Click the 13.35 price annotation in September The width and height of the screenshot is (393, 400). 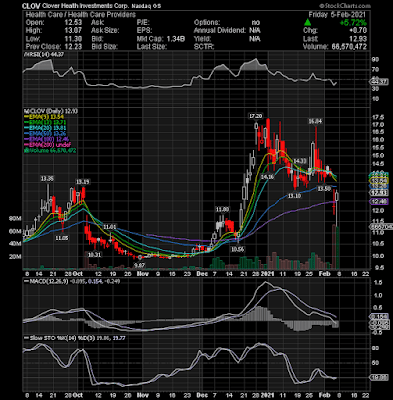coord(47,179)
